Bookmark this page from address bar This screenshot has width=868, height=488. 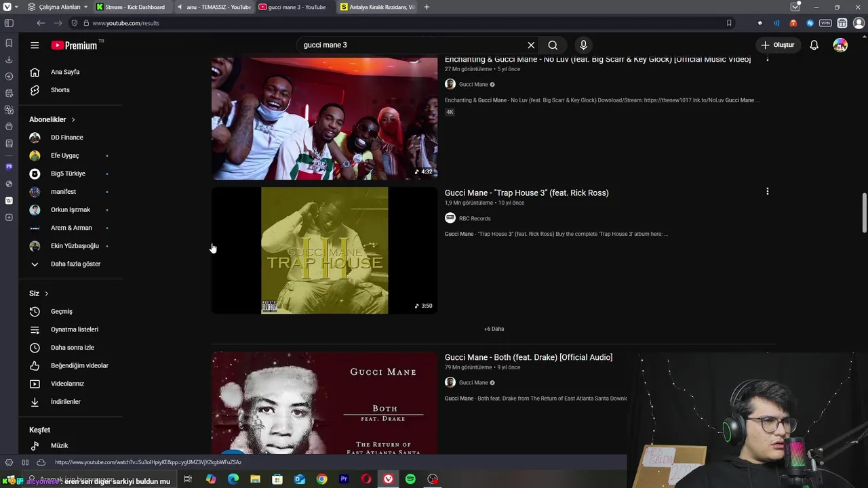pyautogui.click(x=729, y=23)
